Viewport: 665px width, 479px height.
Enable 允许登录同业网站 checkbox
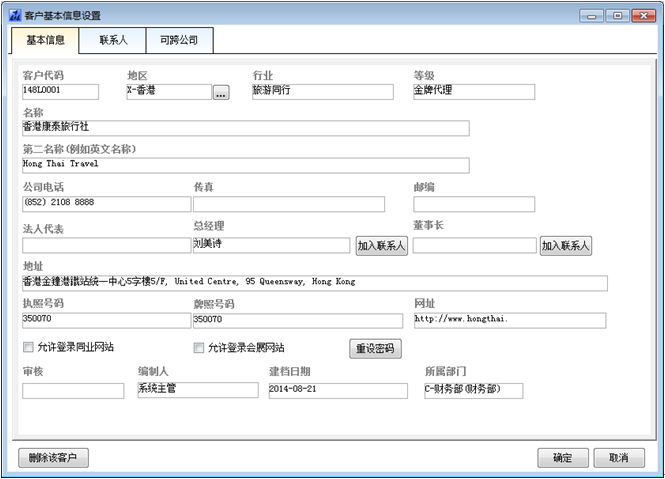pyautogui.click(x=28, y=348)
